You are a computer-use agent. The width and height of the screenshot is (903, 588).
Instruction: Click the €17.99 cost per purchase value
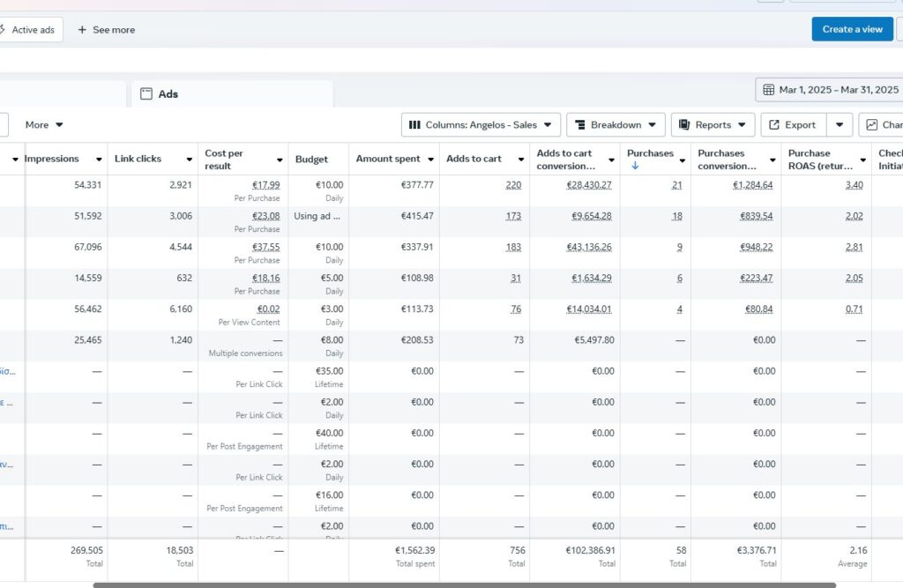(x=266, y=185)
